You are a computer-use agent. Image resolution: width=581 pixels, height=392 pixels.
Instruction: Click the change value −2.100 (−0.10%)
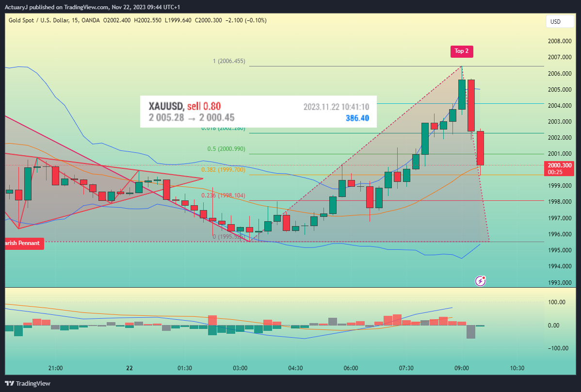[246, 20]
